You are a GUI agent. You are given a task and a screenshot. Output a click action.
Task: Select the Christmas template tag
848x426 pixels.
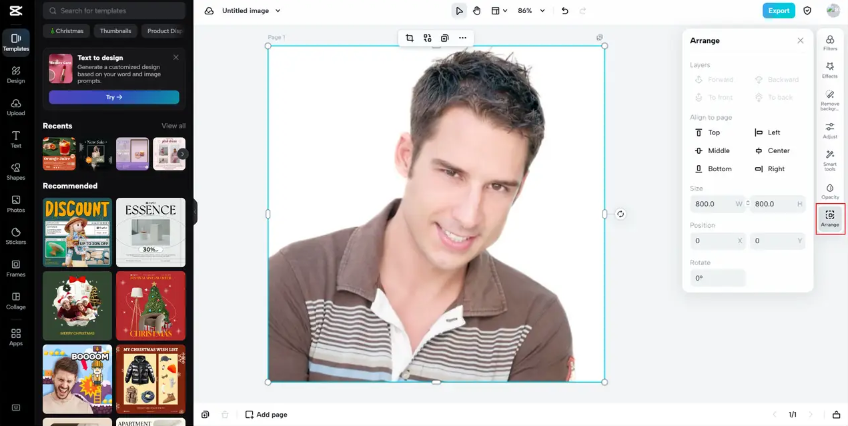(x=67, y=31)
